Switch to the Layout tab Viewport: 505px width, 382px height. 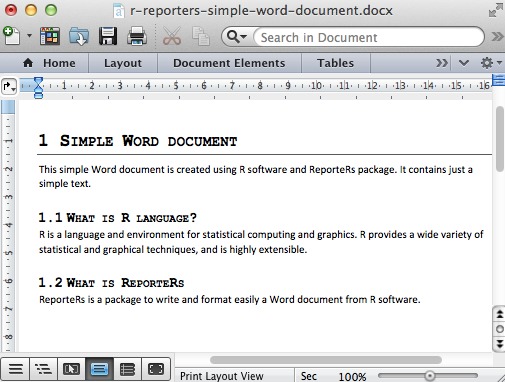(123, 63)
